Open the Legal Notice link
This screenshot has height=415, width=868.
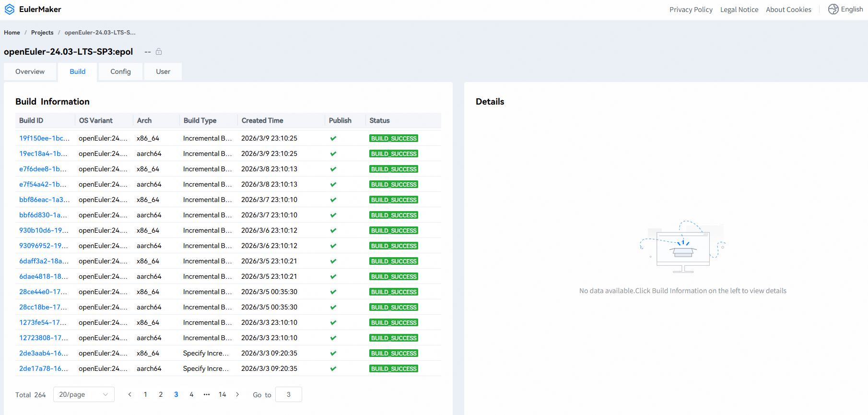click(x=739, y=10)
